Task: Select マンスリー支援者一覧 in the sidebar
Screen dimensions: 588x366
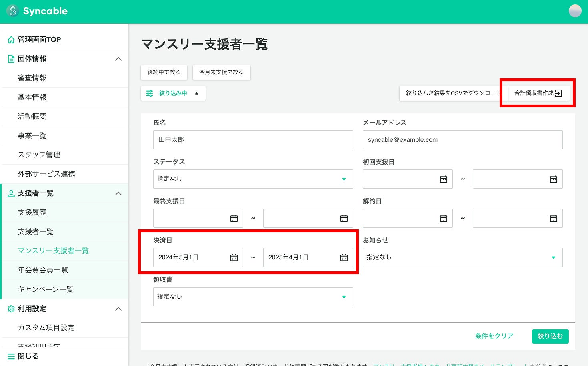Action: (53, 251)
